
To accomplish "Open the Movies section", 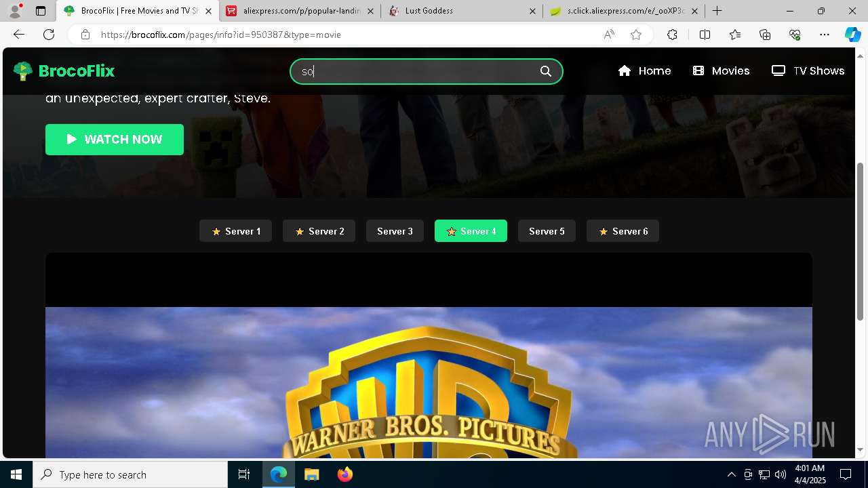I will click(721, 70).
